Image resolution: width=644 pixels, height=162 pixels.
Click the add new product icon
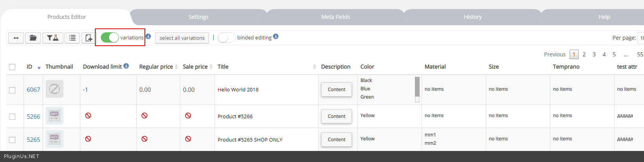89,38
